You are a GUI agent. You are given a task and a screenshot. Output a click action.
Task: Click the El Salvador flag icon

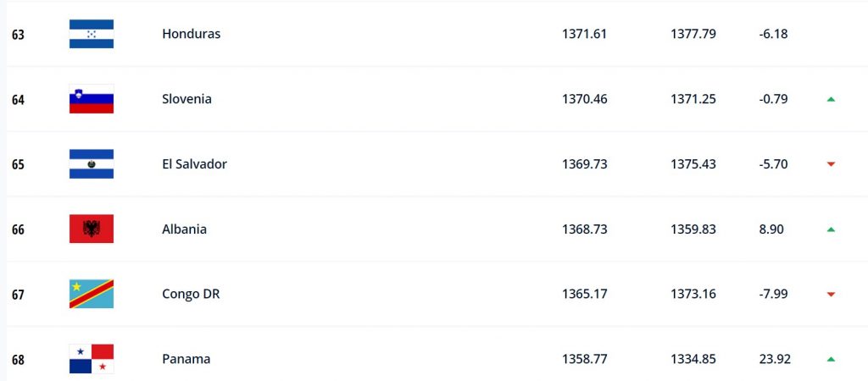click(x=92, y=164)
